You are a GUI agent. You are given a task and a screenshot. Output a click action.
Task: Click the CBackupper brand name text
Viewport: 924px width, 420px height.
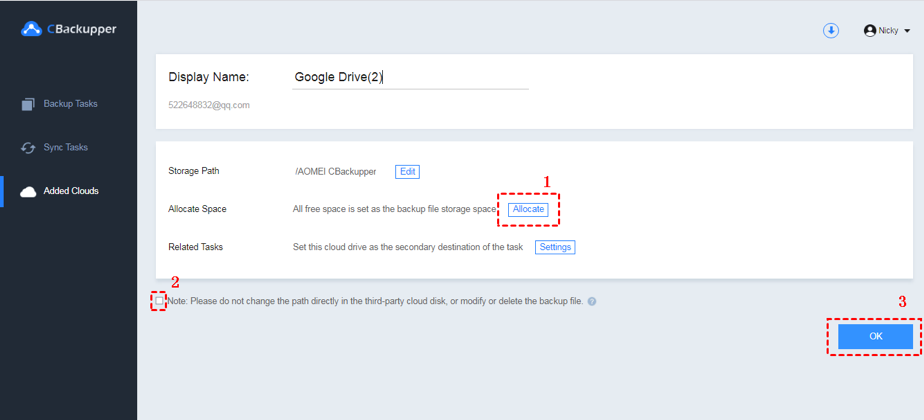click(x=81, y=29)
